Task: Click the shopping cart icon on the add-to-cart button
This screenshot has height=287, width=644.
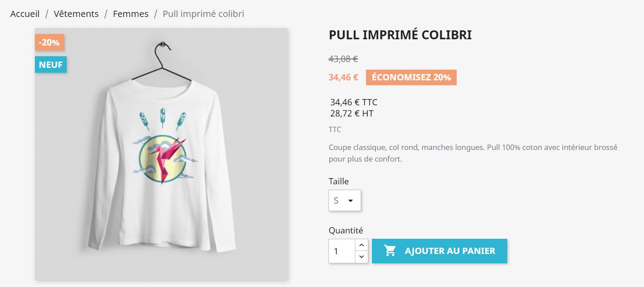Action: (389, 251)
